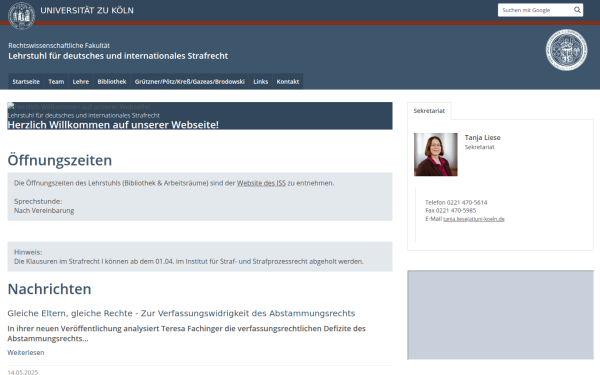The width and height of the screenshot is (600, 375).
Task: Click the 'Fax 0221 470-5985' text
Action: click(450, 210)
